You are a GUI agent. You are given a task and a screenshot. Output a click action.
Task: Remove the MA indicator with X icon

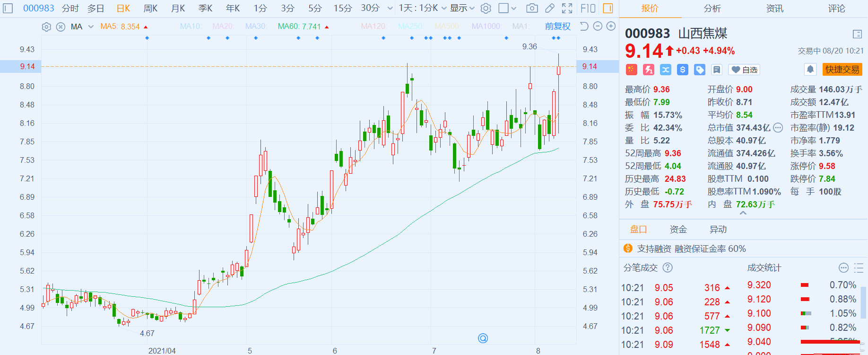[61, 27]
